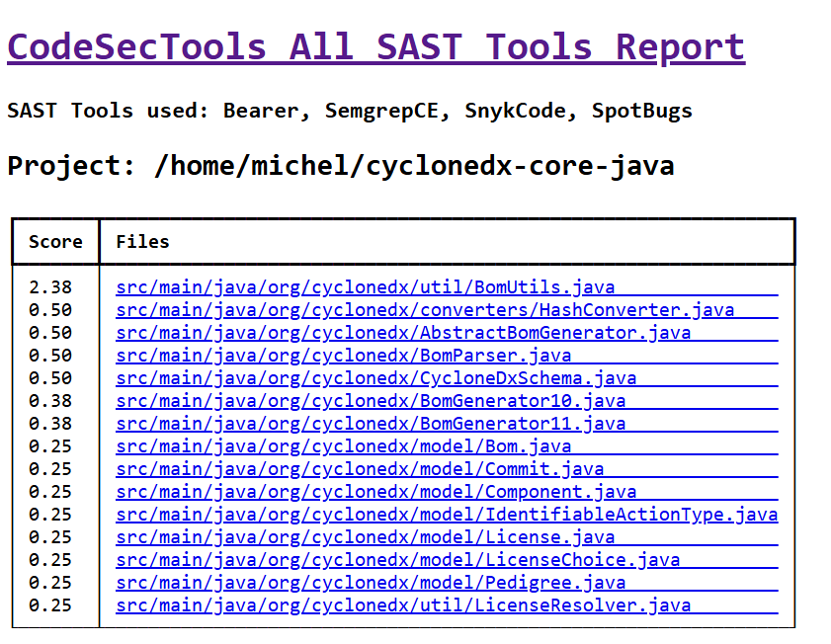Select the Files column header

tap(142, 241)
